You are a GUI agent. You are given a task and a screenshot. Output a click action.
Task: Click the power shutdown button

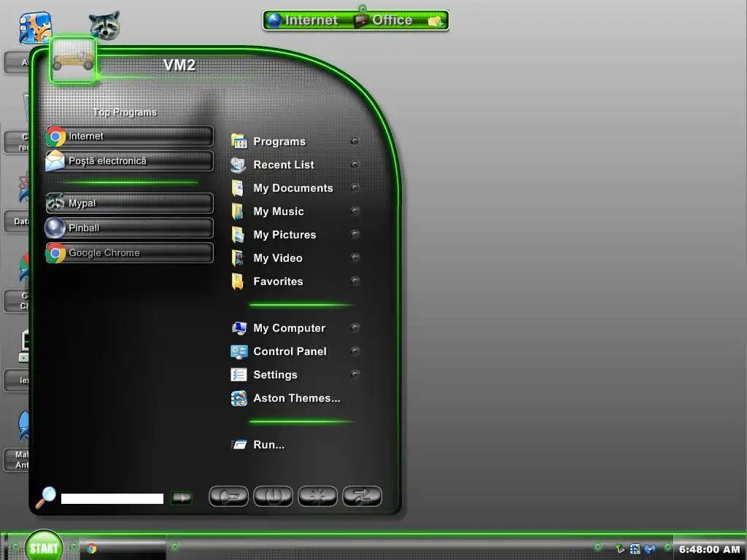(273, 496)
